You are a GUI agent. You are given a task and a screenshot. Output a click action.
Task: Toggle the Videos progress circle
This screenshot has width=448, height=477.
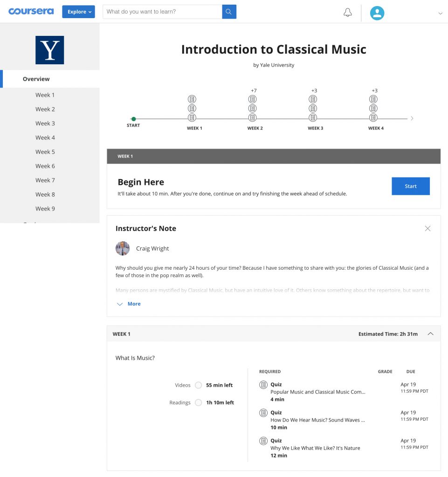point(199,385)
